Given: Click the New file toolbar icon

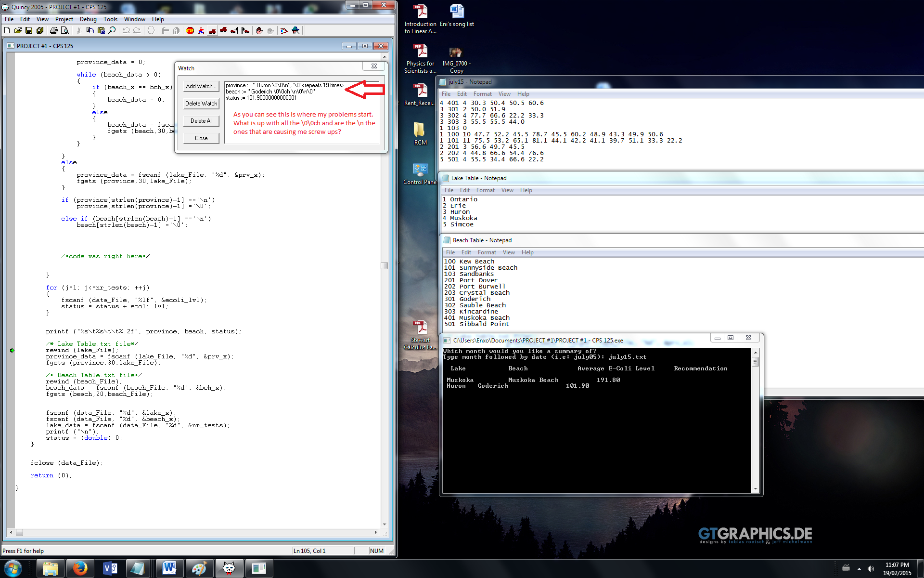Looking at the screenshot, I should tap(7, 30).
